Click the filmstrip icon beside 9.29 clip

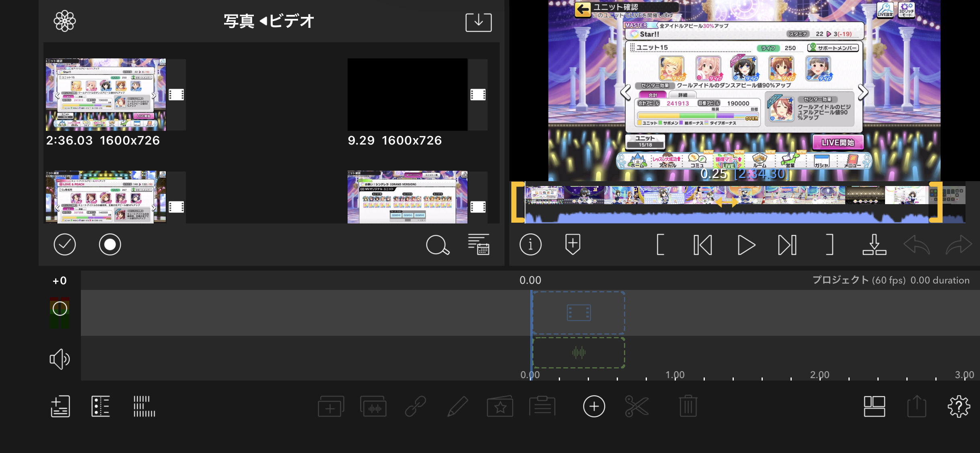[478, 95]
